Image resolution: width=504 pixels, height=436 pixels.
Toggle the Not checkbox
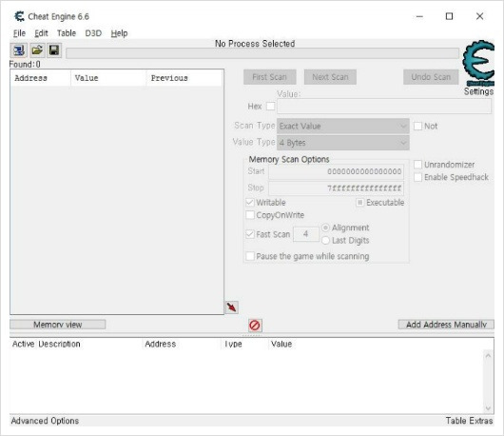(417, 126)
